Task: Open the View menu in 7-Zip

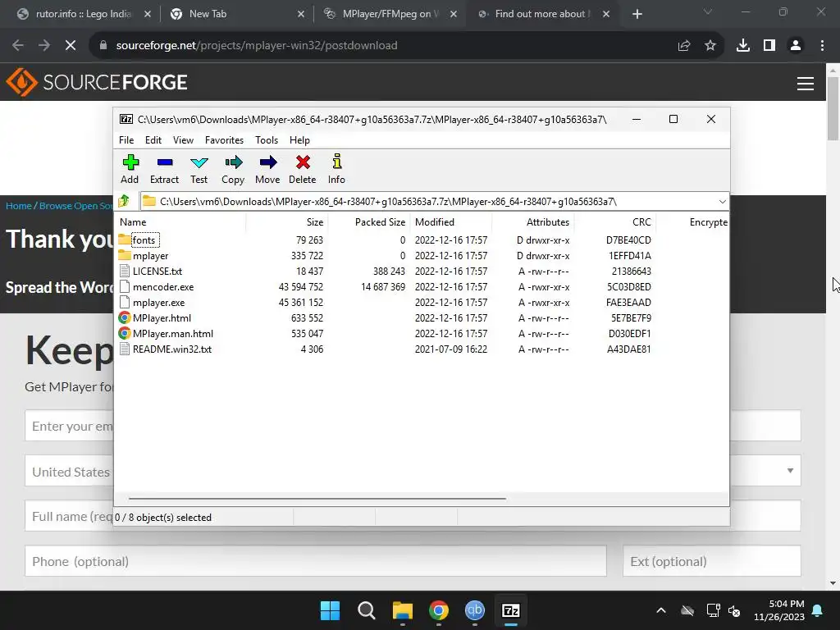Action: point(183,139)
